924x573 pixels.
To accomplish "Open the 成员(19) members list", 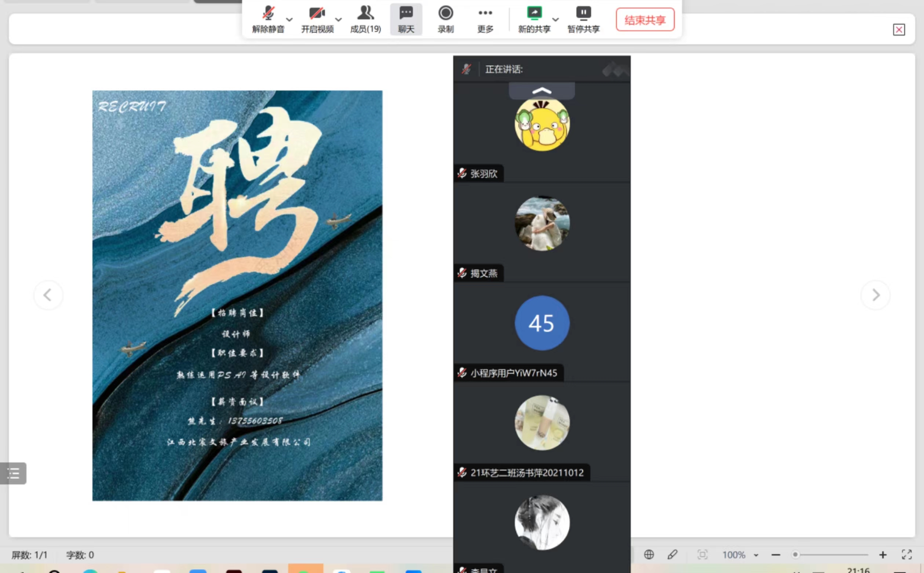I will (366, 19).
